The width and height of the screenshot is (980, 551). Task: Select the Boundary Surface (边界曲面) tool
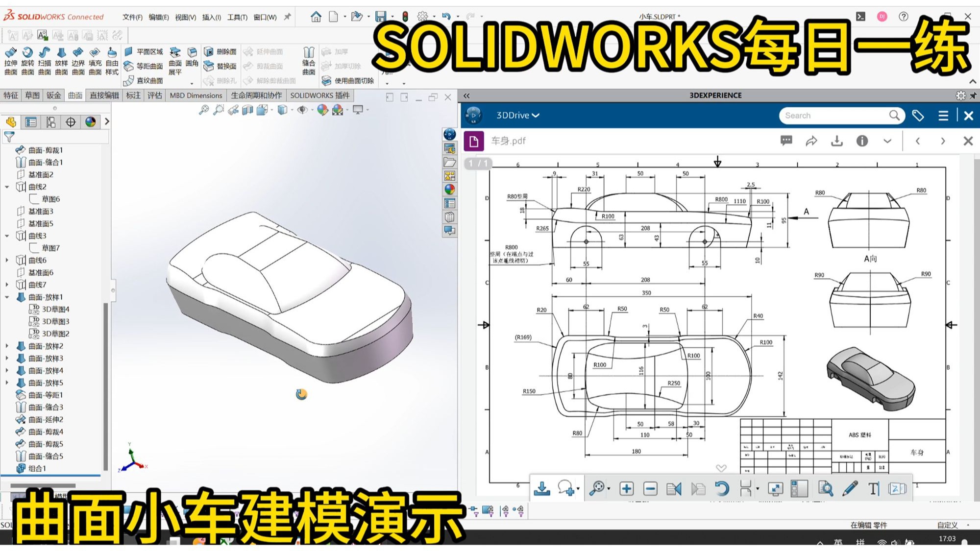(78, 61)
